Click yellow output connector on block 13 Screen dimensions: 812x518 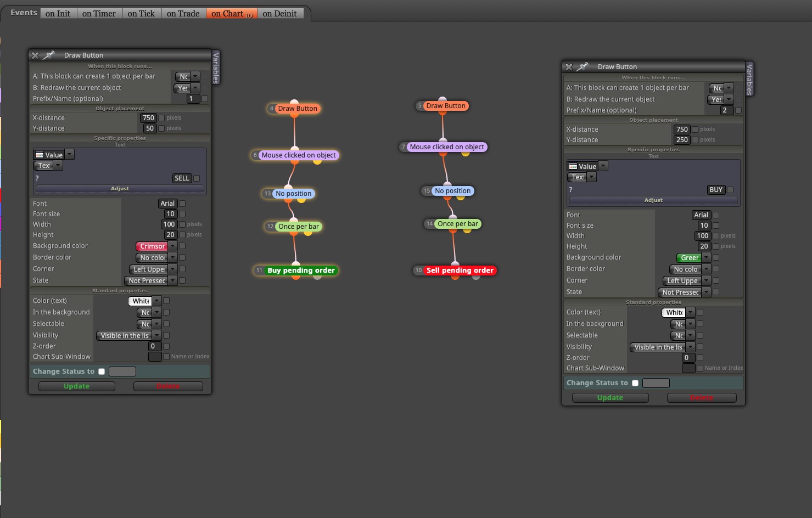coord(301,200)
